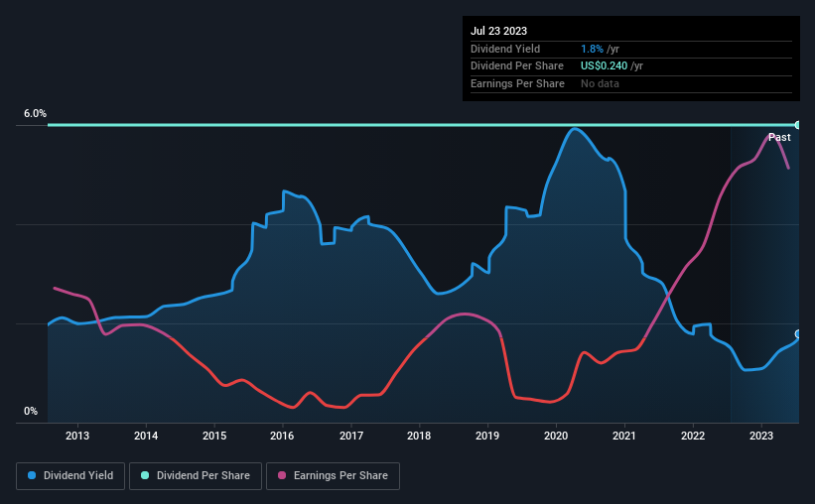815x504 pixels.
Task: Click the 0% y-axis label
Action: point(31,411)
